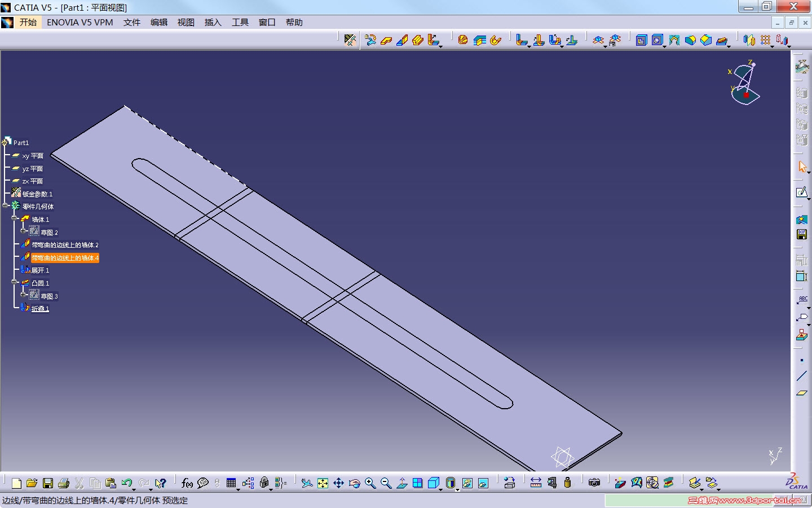Click the view compass in the viewport
This screenshot has width=812, height=508.
tap(744, 82)
